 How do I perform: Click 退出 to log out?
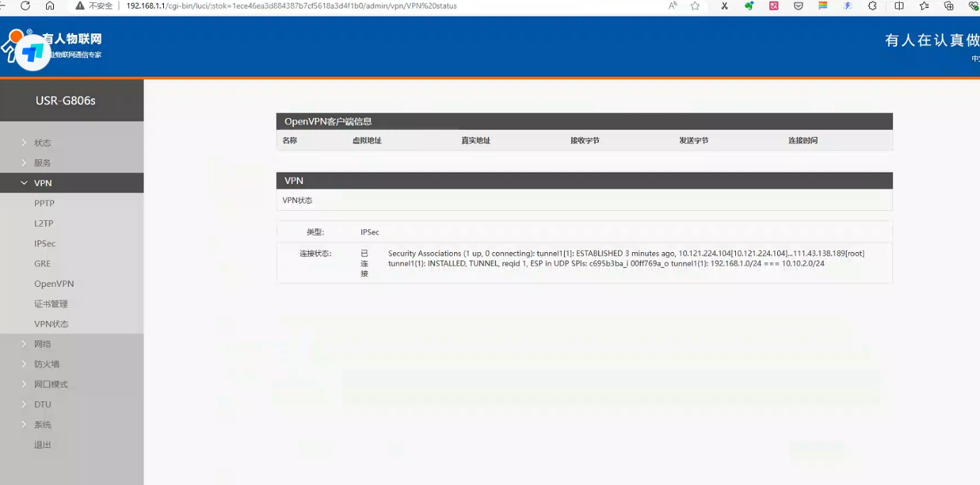point(43,445)
